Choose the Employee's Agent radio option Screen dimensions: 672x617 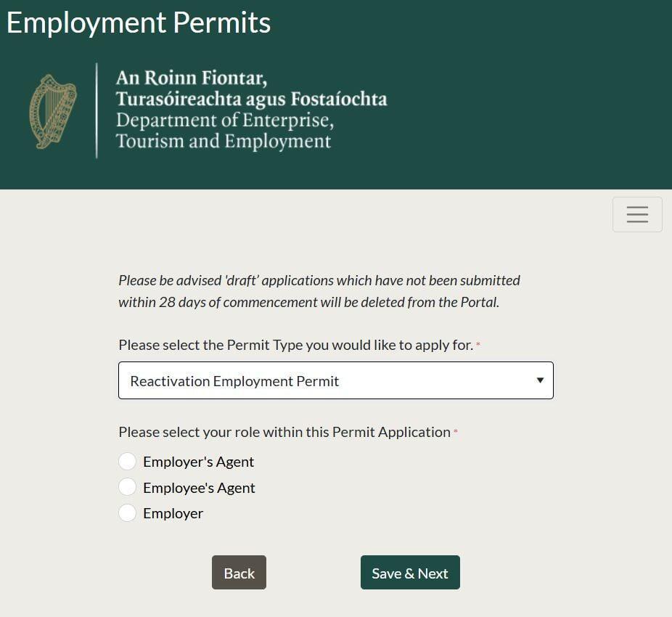click(x=127, y=487)
